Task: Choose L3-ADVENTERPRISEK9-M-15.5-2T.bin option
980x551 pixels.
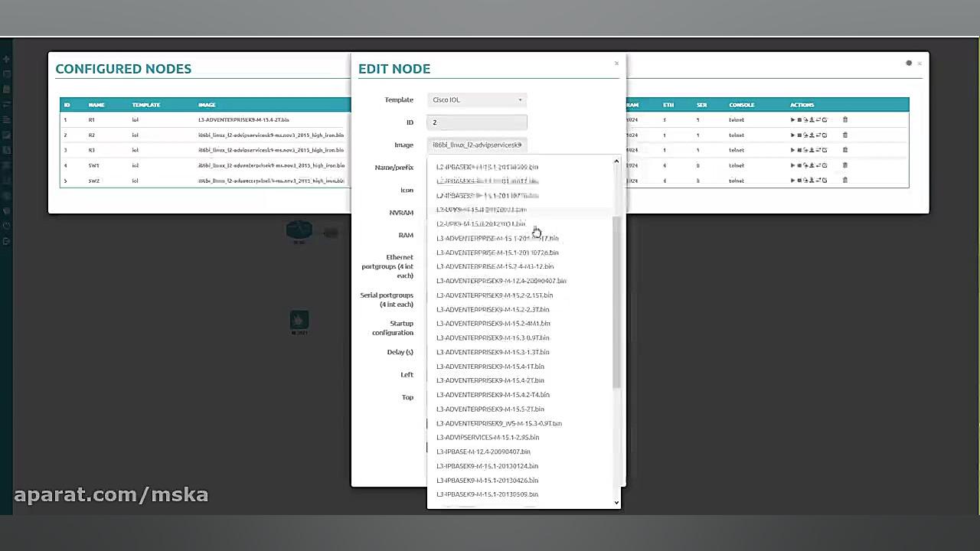Action: (x=491, y=409)
